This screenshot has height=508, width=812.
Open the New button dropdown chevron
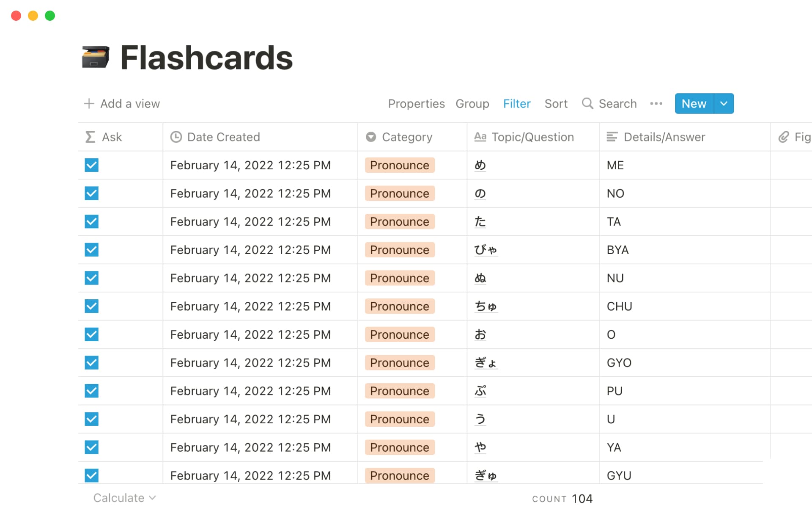point(724,103)
